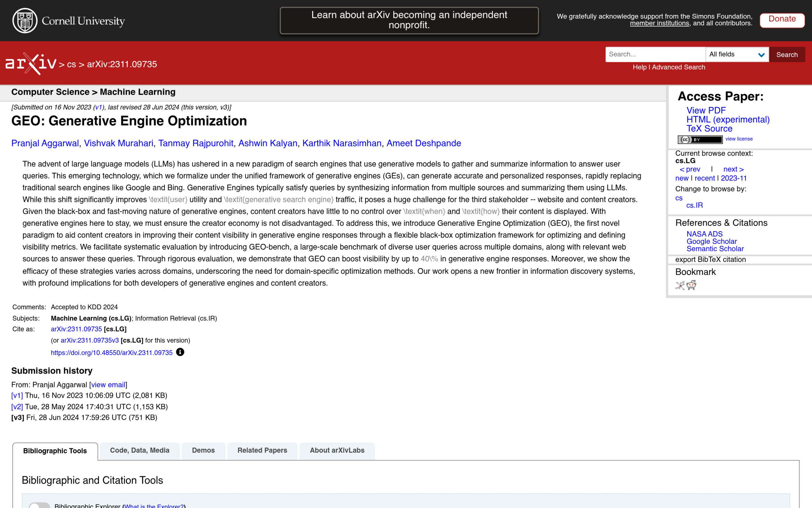This screenshot has width=812, height=508.
Task: Open the arXiv logo home link
Action: 31,63
